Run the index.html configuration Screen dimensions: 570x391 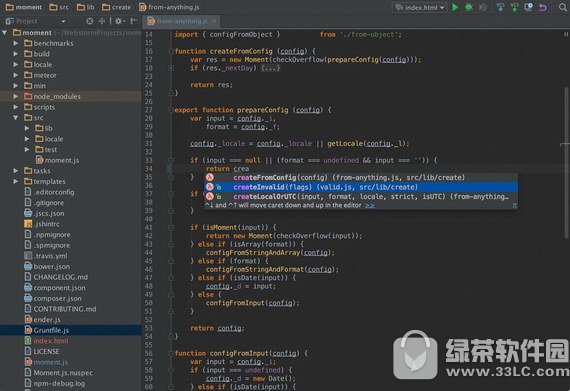pos(455,7)
